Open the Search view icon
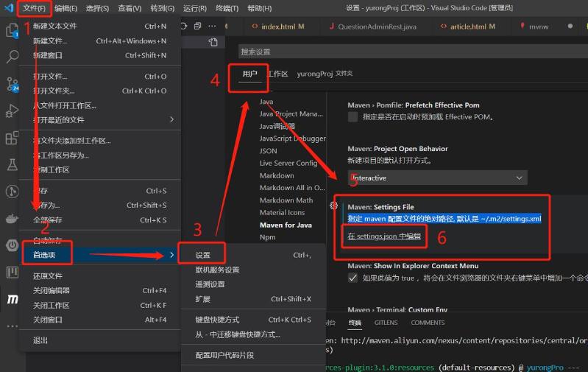Viewport: 588px width, 372px height. pos(12,57)
